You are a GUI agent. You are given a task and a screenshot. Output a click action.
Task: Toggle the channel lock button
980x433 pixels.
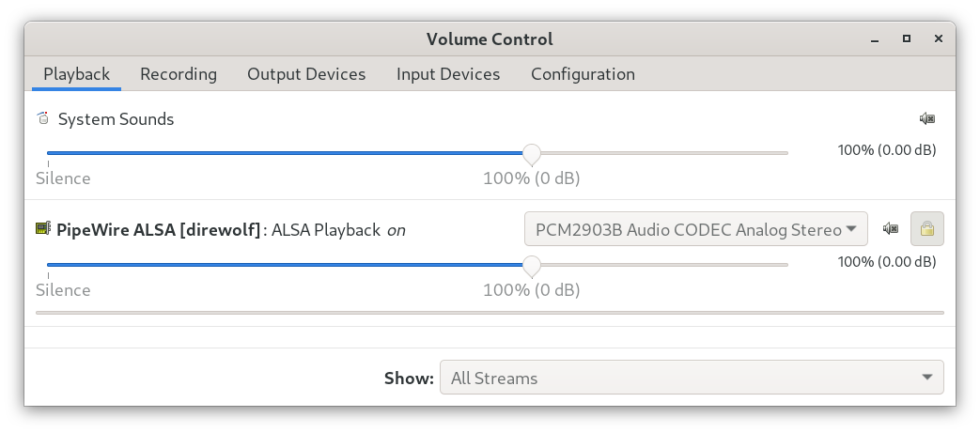click(927, 228)
